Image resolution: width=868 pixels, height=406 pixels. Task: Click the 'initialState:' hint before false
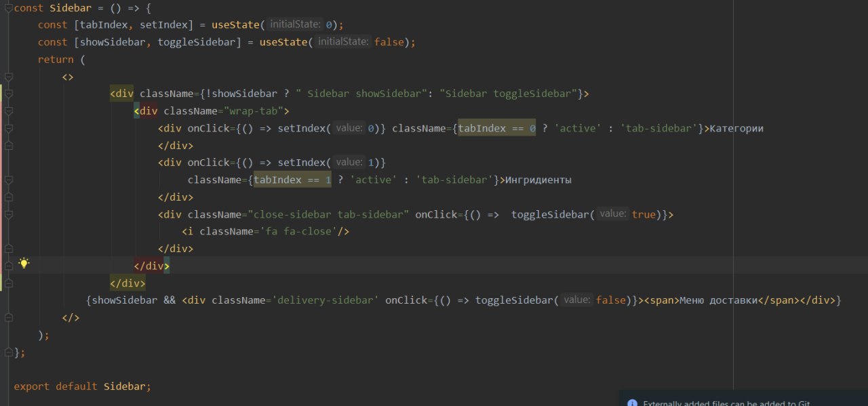343,42
